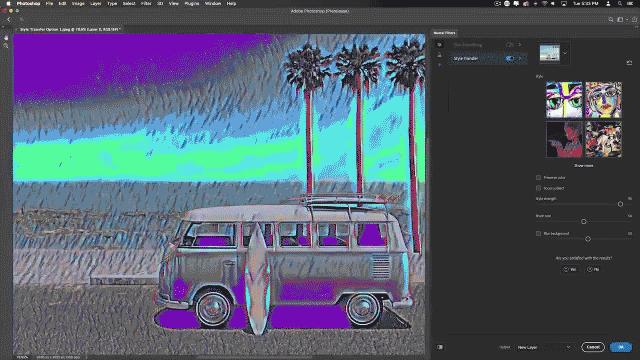This screenshot has height=360, width=640.
Task: Open the wait list filters icon
Action: click(x=440, y=65)
